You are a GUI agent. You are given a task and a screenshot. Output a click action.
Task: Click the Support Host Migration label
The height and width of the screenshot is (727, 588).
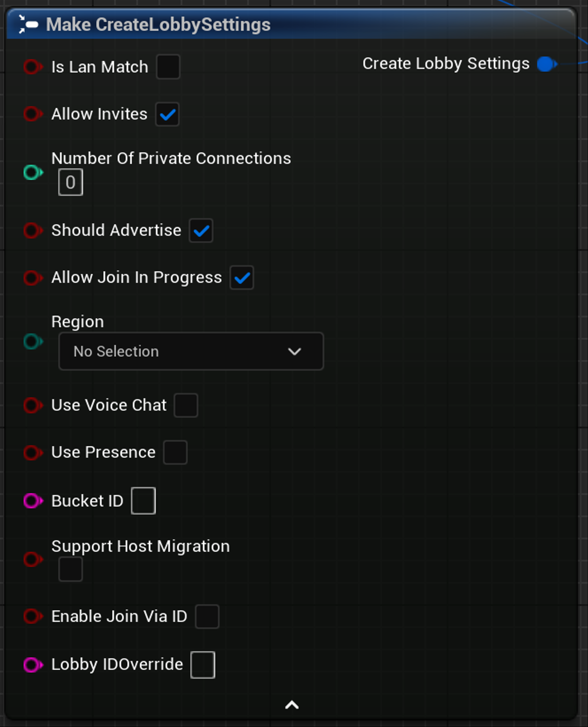point(141,546)
